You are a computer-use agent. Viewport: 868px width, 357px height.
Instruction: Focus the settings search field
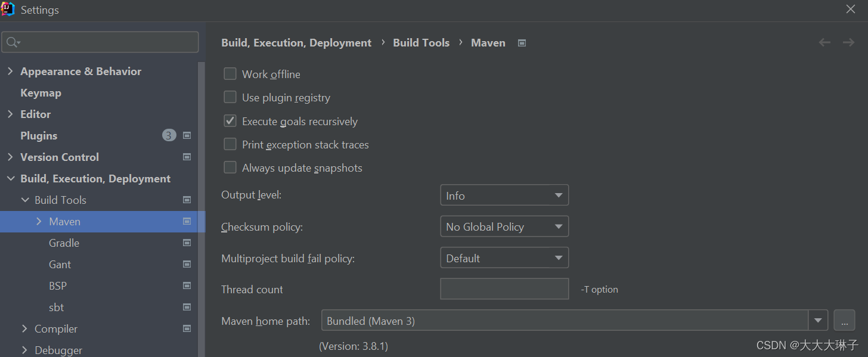tap(100, 42)
